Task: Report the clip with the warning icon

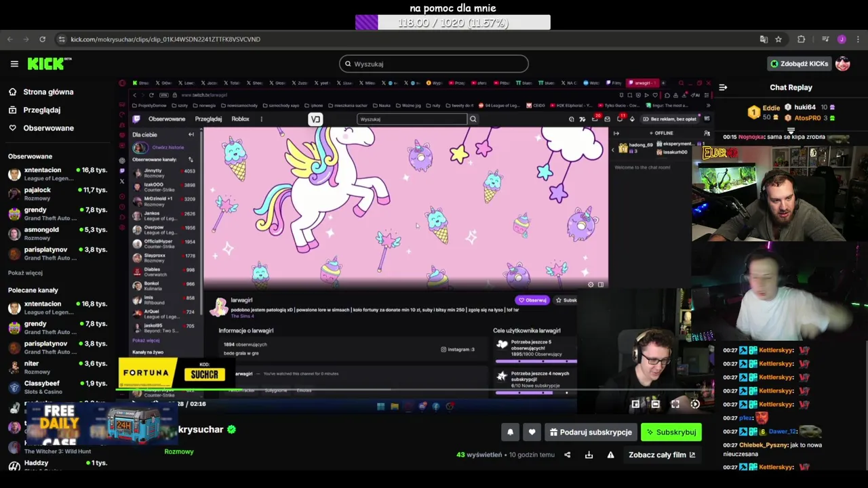Action: pos(610,455)
